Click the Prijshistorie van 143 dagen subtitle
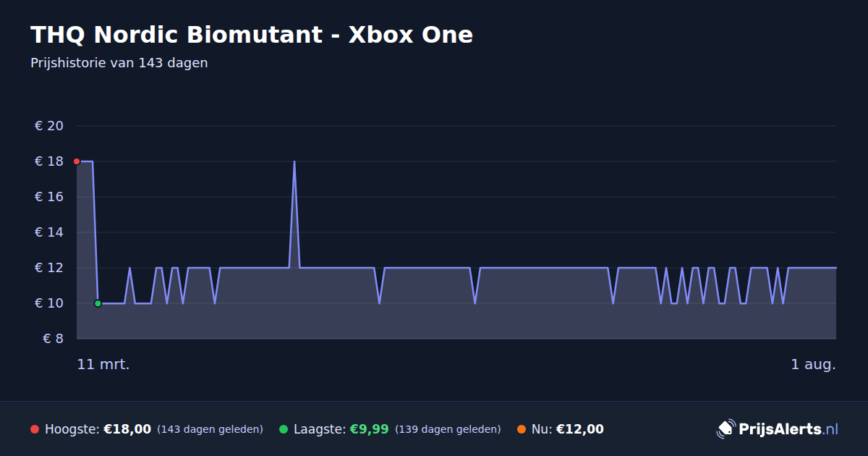 pyautogui.click(x=119, y=63)
